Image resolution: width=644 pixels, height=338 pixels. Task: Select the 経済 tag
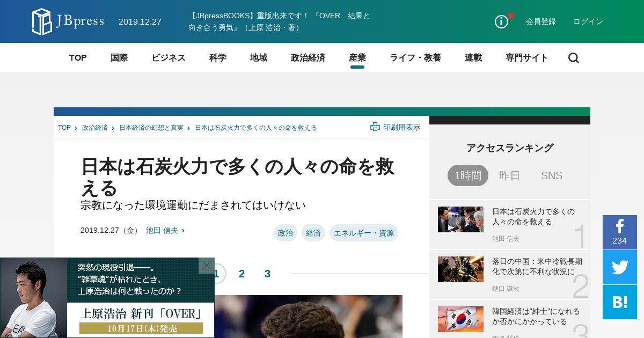pyautogui.click(x=313, y=233)
